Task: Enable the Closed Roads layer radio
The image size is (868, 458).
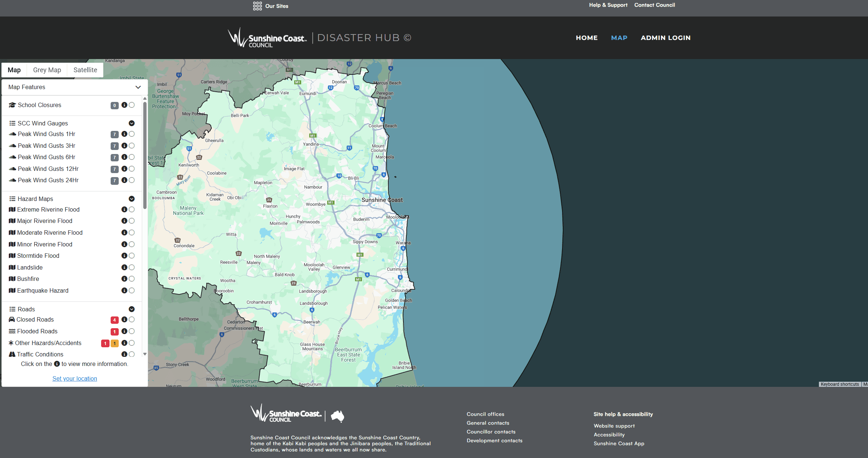Action: (132, 319)
